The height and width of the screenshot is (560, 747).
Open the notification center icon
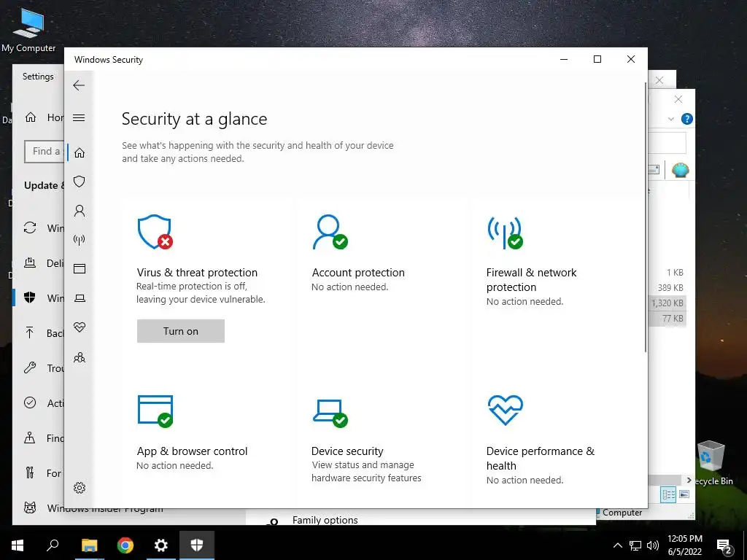coord(724,546)
